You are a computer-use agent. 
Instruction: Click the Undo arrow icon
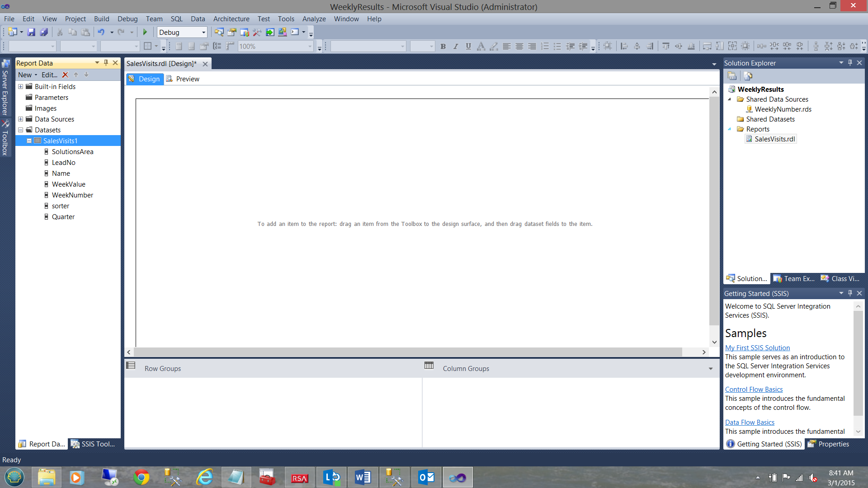coord(101,32)
